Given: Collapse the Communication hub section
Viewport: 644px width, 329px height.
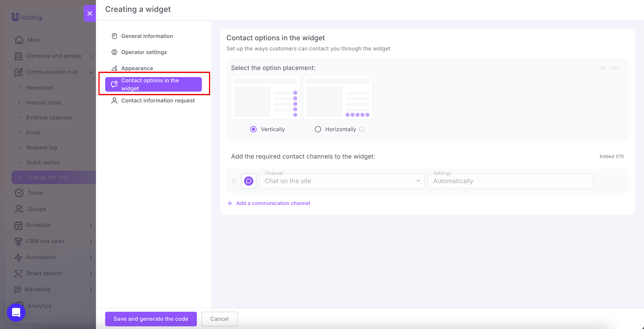Looking at the screenshot, I should (x=91, y=72).
